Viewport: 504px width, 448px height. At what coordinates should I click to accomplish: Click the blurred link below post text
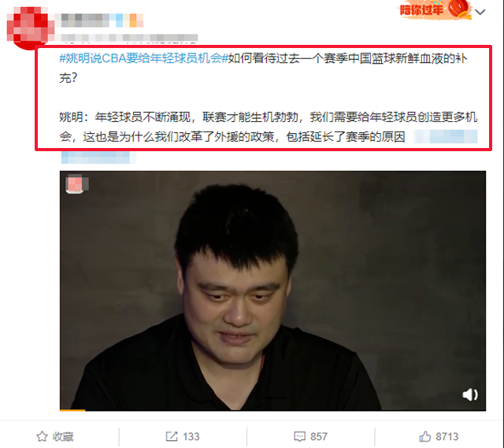point(98,157)
